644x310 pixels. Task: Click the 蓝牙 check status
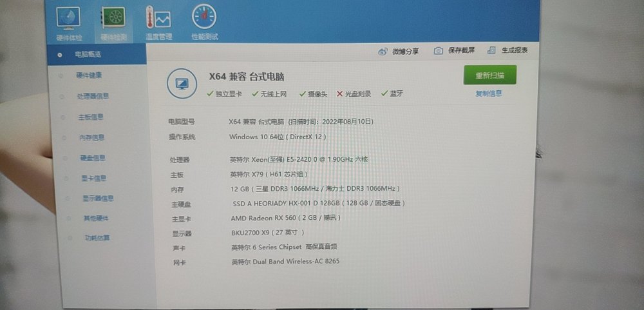[x=392, y=93]
